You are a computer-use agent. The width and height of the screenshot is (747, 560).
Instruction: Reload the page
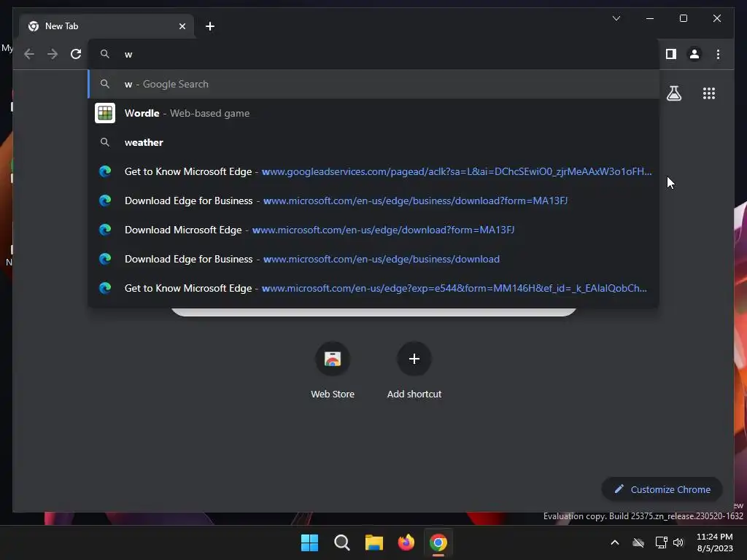click(x=76, y=54)
